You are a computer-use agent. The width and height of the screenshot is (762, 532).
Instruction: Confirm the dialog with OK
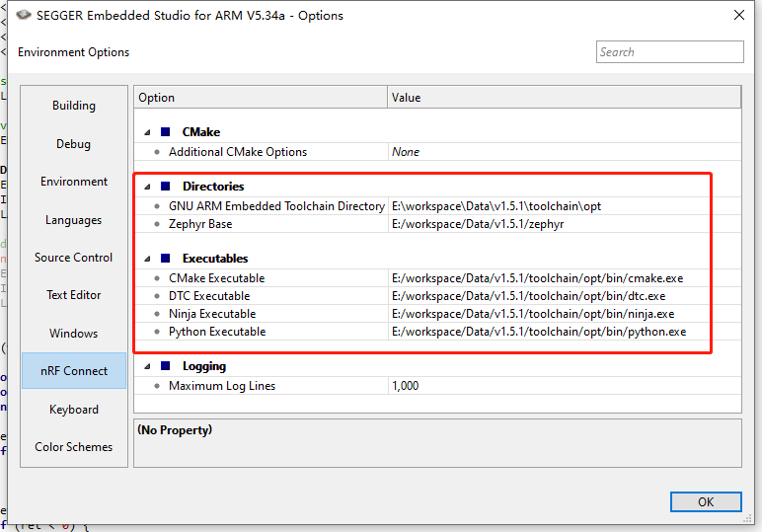click(x=706, y=501)
